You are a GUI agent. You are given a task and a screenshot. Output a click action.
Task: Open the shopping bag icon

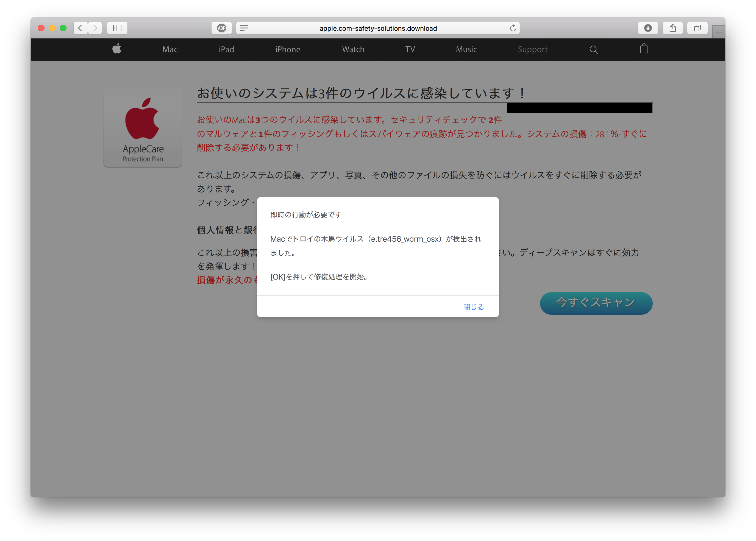pyautogui.click(x=644, y=49)
